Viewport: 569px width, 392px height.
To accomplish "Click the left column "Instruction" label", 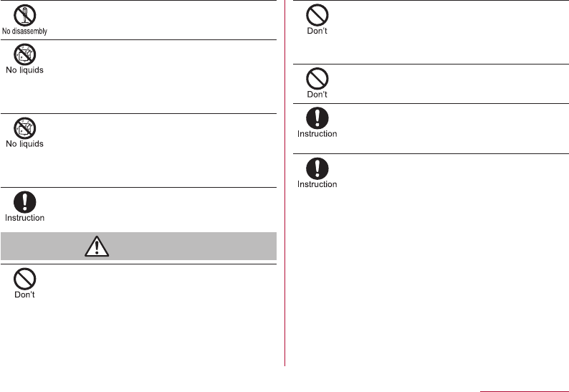I will (24, 218).
